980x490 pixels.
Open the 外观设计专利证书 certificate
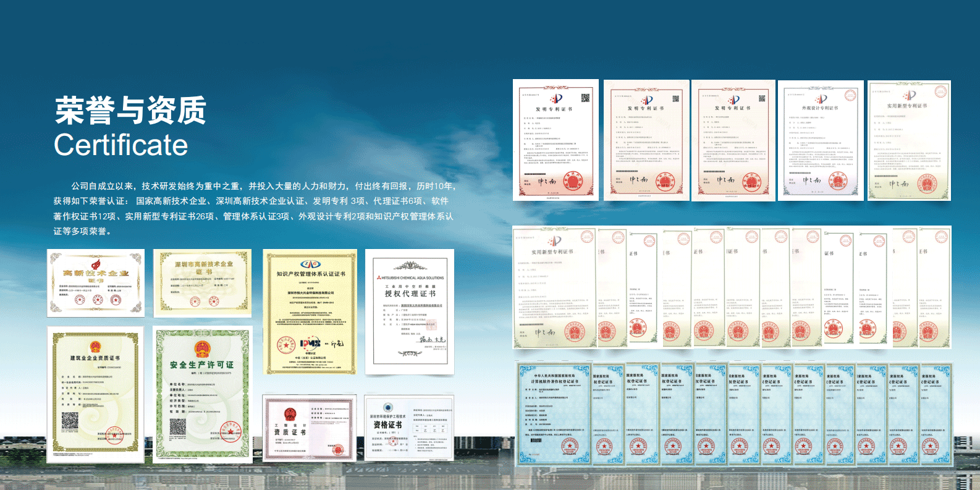[821, 140]
